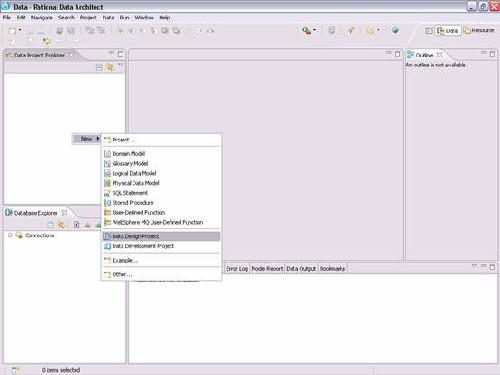The width and height of the screenshot is (500, 375).
Task: Choose Other... from the submenu
Action: (162, 275)
